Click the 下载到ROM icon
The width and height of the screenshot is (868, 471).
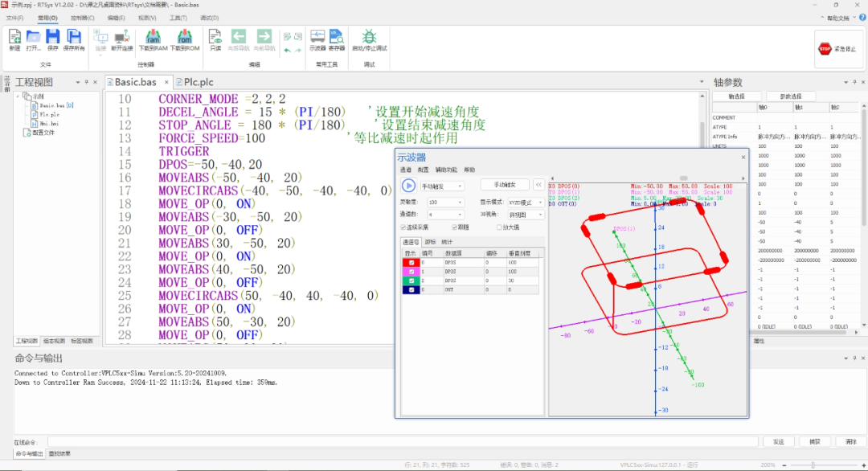184,37
